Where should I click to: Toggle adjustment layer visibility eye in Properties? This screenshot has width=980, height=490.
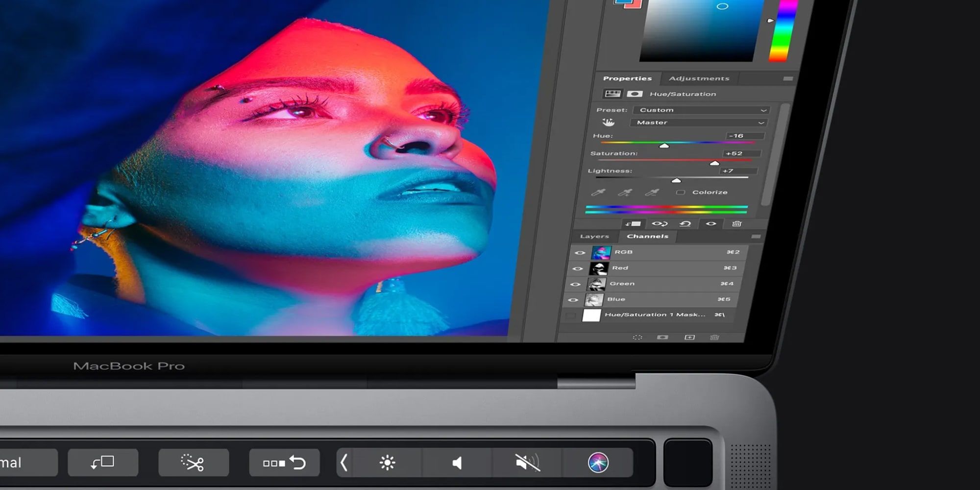711,224
